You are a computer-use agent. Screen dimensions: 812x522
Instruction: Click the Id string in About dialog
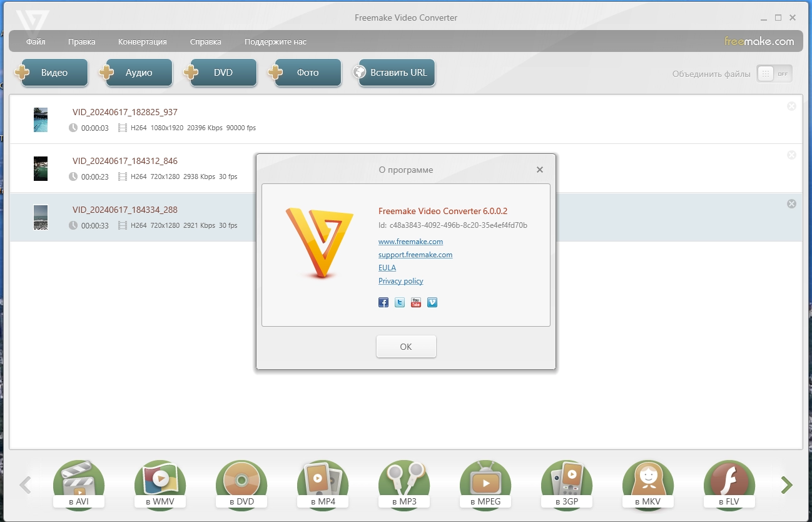click(453, 225)
